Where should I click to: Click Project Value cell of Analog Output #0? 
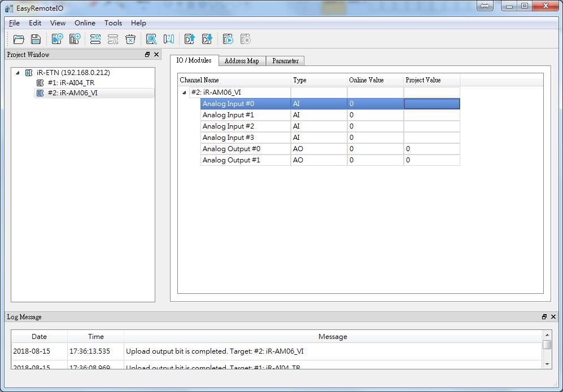click(431, 149)
